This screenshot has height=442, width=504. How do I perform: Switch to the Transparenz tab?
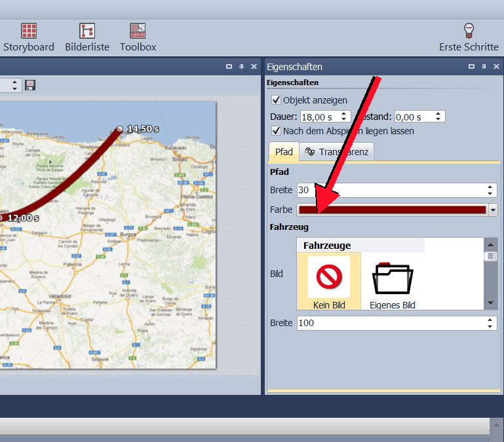[336, 152]
